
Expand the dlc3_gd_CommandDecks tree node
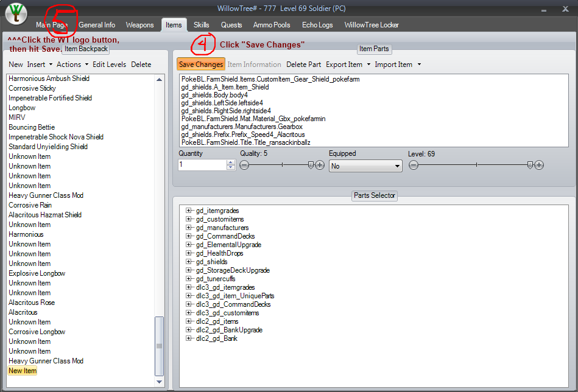coord(188,304)
